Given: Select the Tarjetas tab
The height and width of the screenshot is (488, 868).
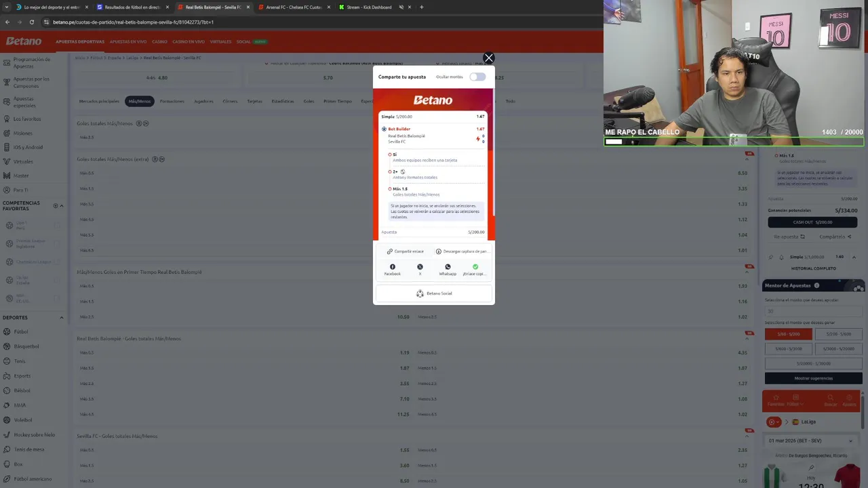Looking at the screenshot, I should [x=254, y=101].
